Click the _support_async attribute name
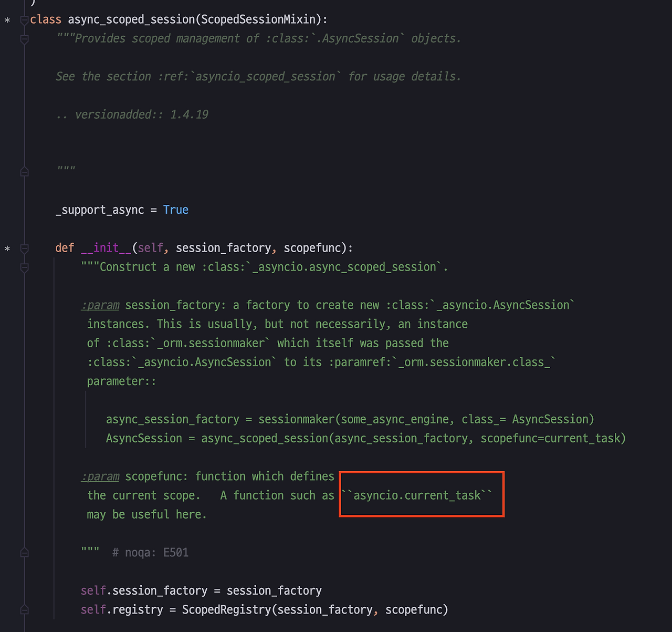Image resolution: width=672 pixels, height=632 pixels. pos(99,210)
